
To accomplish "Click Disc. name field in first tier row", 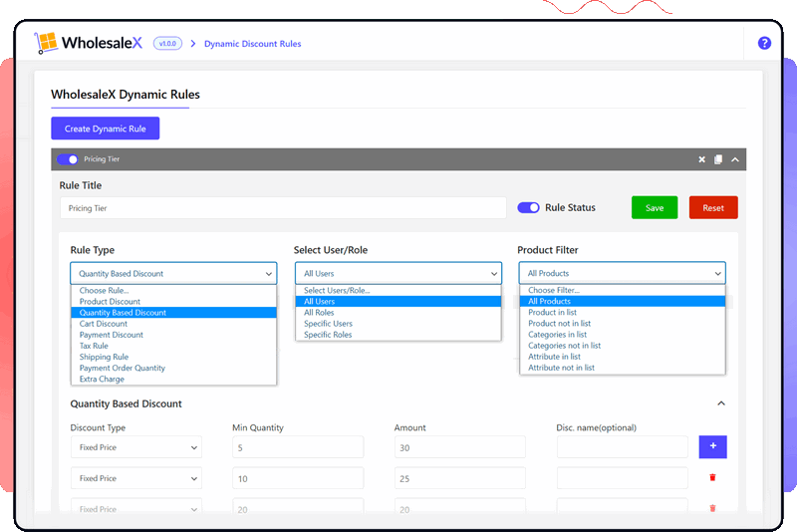I will 622,447.
